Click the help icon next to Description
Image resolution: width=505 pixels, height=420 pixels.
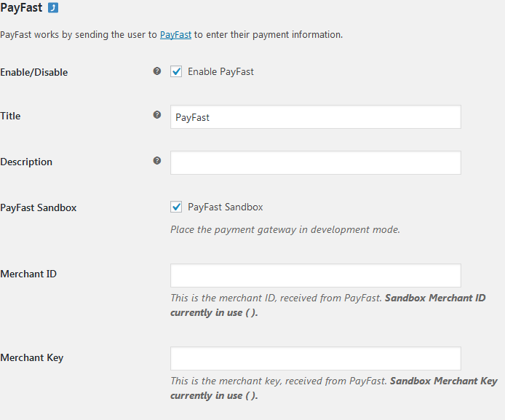[157, 161]
